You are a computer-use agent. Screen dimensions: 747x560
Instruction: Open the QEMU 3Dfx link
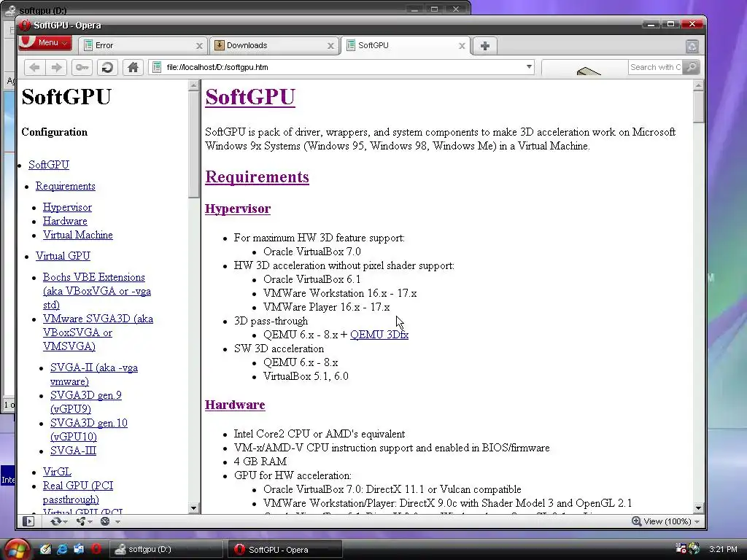point(379,335)
